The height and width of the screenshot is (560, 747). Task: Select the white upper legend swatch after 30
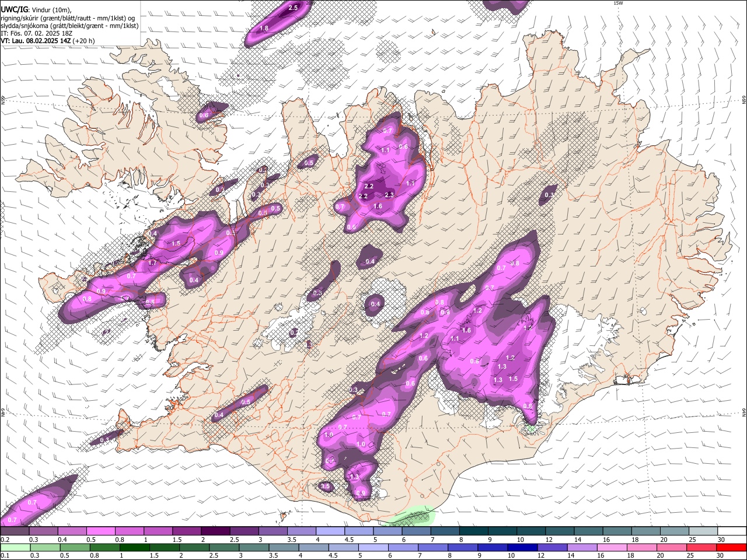pos(732,531)
